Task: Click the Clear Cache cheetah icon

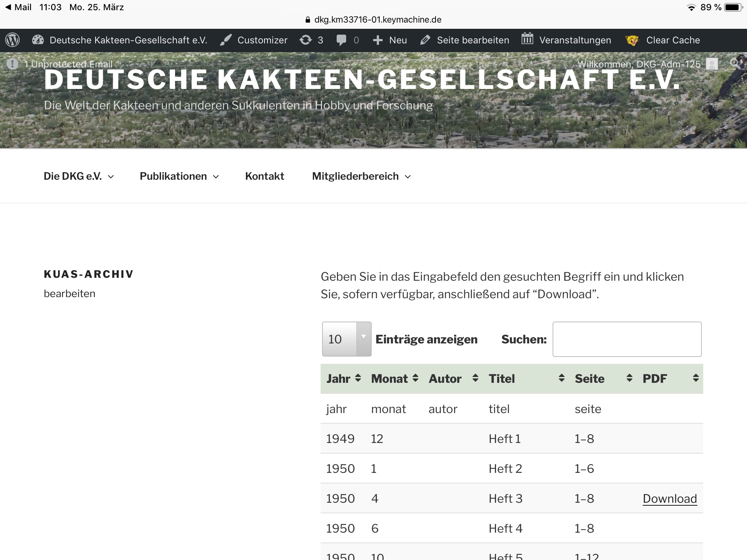Action: coord(632,40)
